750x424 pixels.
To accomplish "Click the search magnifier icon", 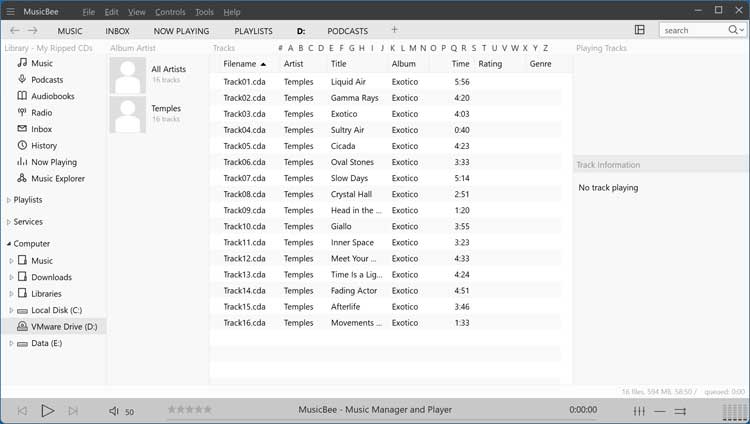I will (x=732, y=30).
